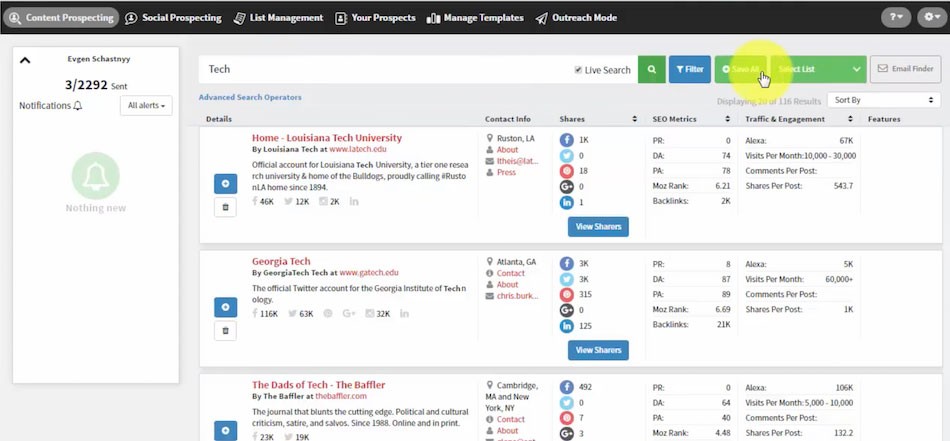Click Facebook share icon for Louisiana Tech
Screen dimensions: 950x441
(566, 140)
